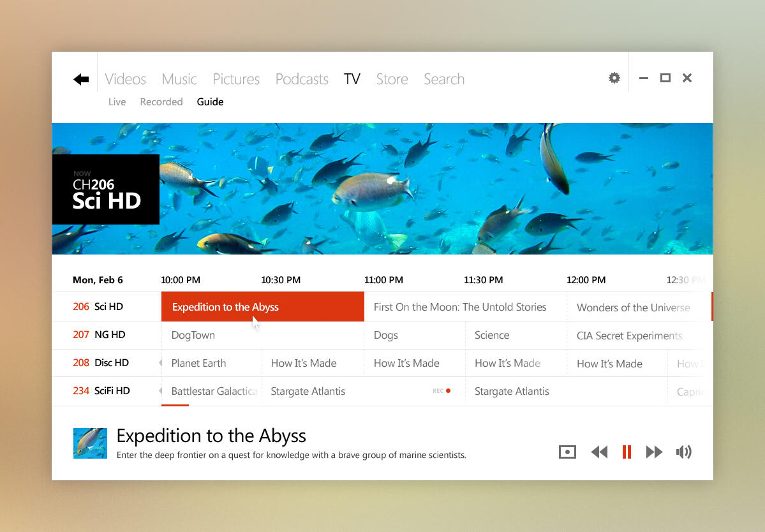Screen dimensions: 765x532
Task: Maximize the media window
Action: [x=665, y=78]
